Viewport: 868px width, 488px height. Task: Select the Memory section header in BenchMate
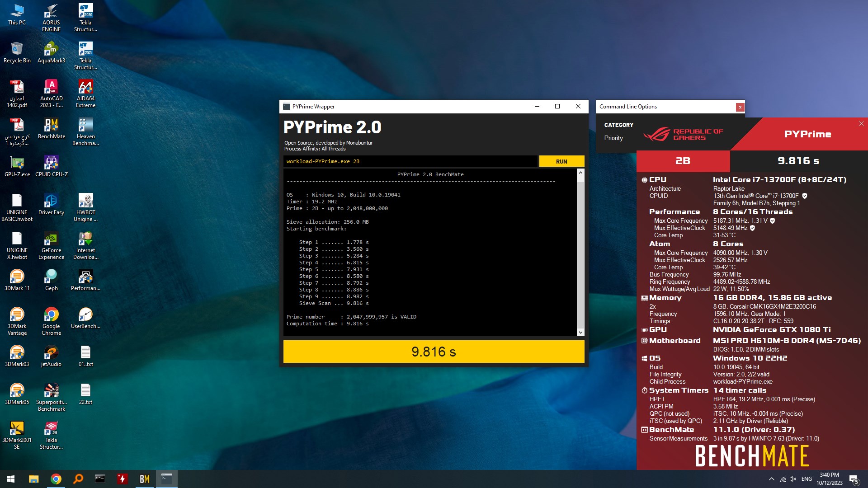665,297
